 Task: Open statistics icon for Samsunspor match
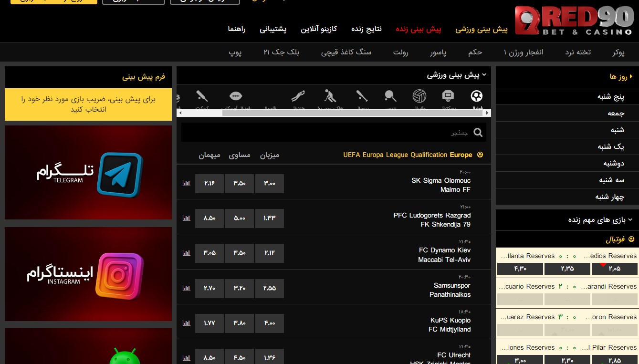pos(186,288)
